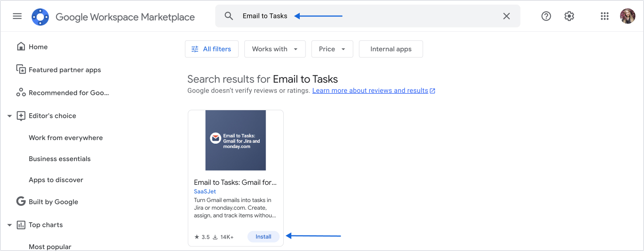
Task: Open Featured partner apps
Action: (64, 70)
